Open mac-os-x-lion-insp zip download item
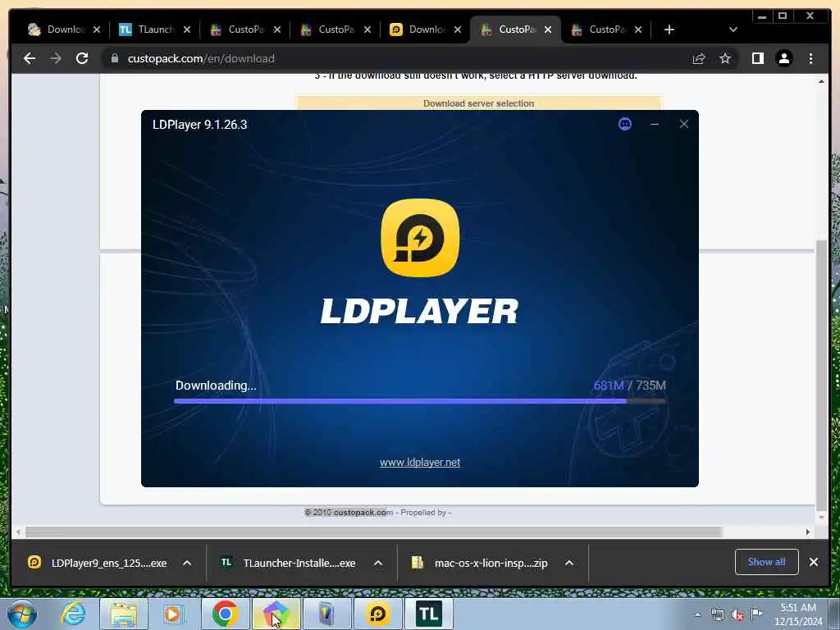Image resolution: width=840 pixels, height=630 pixels. pyautogui.click(x=481, y=563)
